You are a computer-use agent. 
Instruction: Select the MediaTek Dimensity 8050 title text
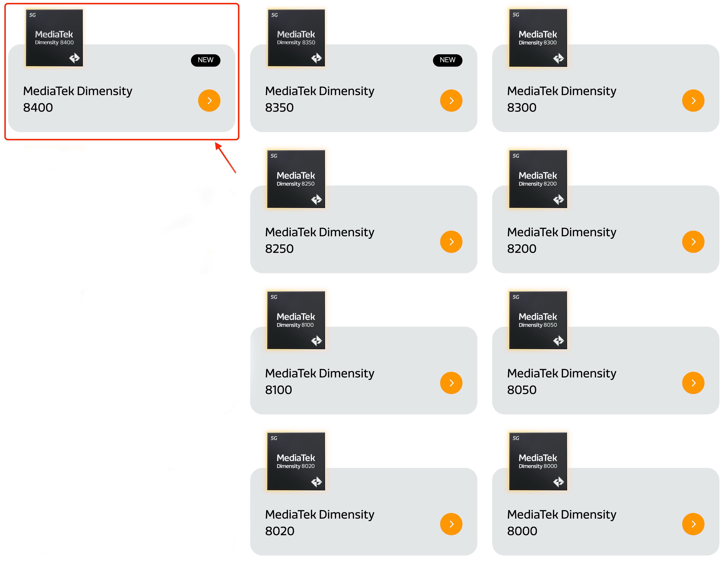562,381
